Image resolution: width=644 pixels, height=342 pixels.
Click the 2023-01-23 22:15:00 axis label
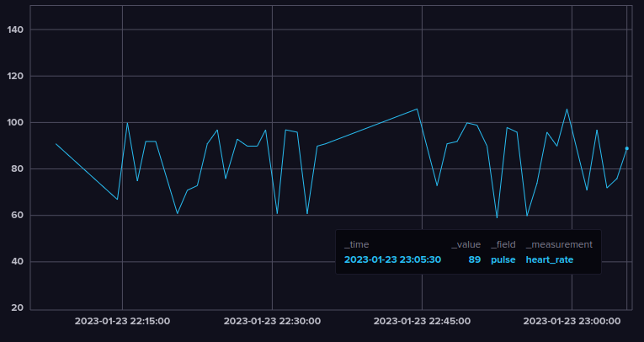[x=122, y=321]
